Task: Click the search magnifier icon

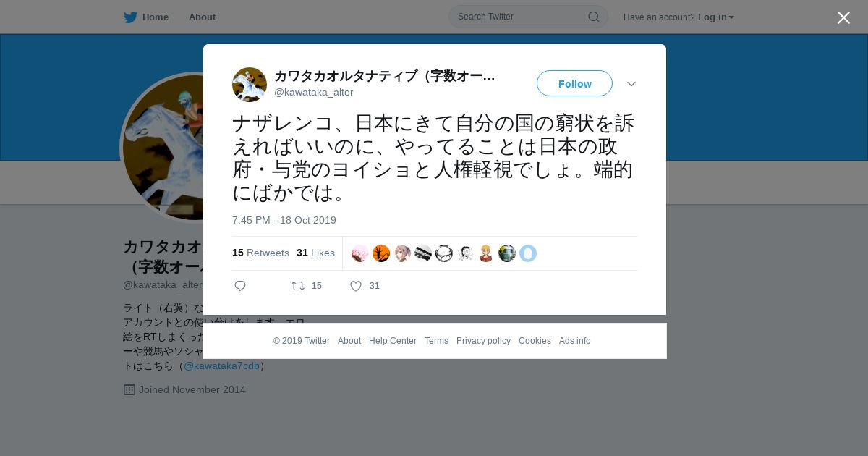Action: pos(593,17)
